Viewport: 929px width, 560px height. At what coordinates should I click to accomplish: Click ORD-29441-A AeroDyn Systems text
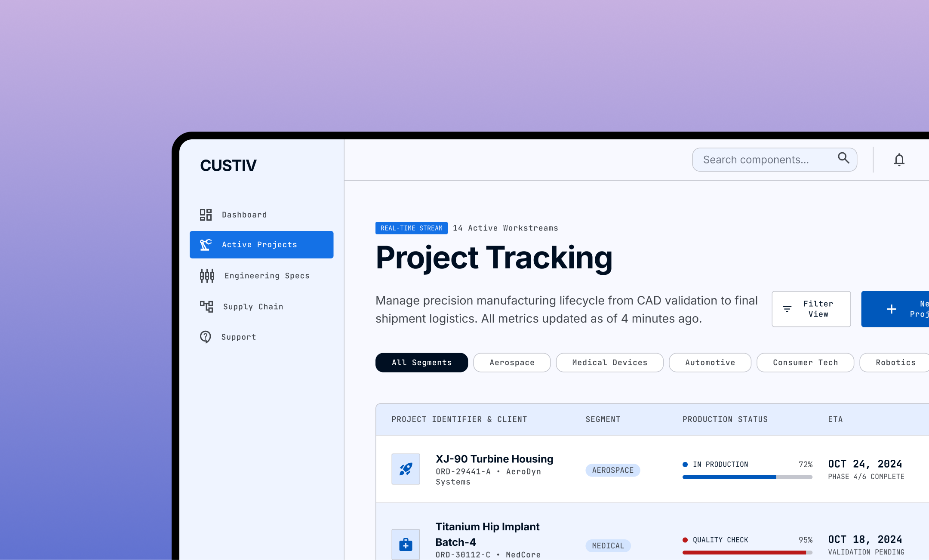point(488,477)
